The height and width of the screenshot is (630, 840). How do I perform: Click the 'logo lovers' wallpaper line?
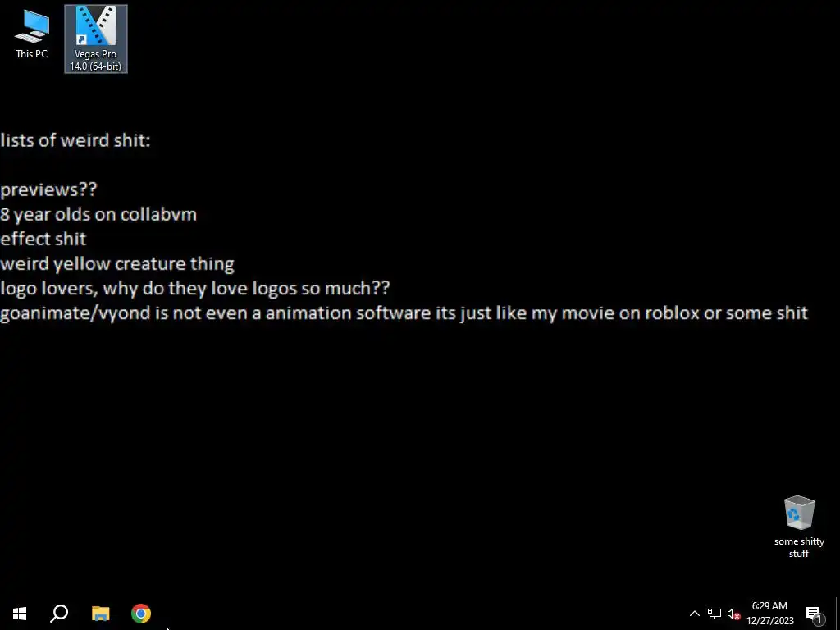click(x=195, y=288)
